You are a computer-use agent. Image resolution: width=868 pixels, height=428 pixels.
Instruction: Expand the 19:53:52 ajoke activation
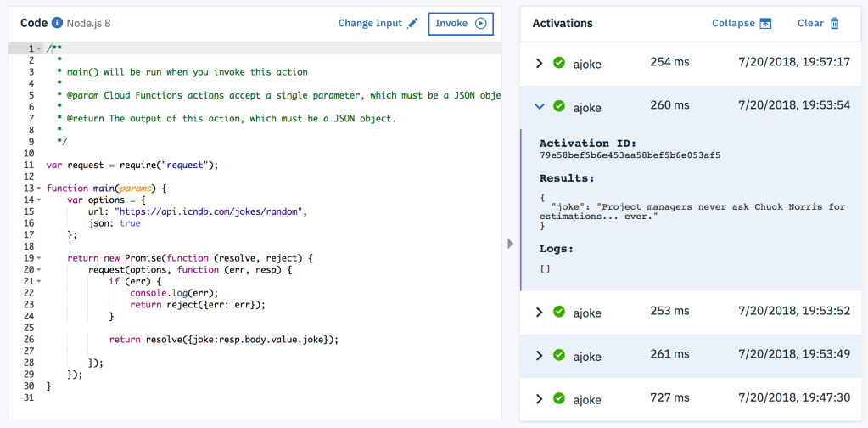pos(539,312)
